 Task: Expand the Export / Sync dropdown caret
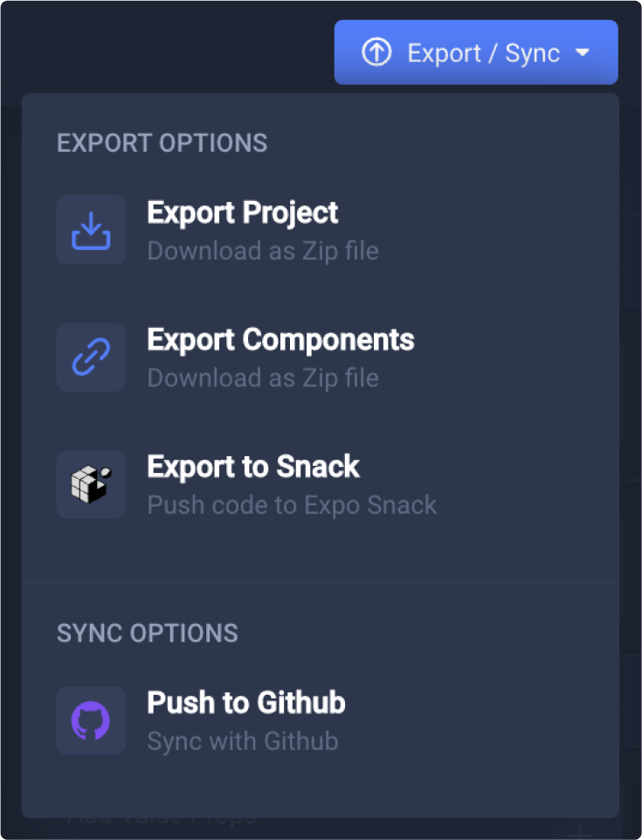583,53
